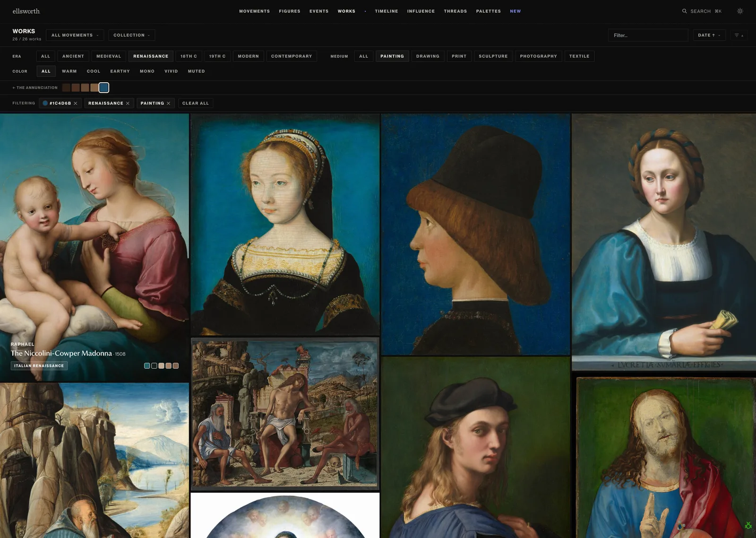The width and height of the screenshot is (756, 538).
Task: Select the Textile medium filter
Action: [x=579, y=56]
